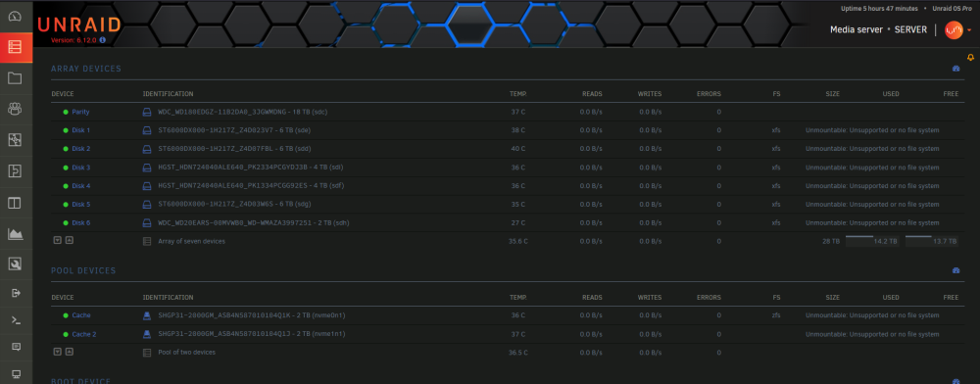The height and width of the screenshot is (384, 980).
Task: Open the Disk 1 device link
Action: point(81,130)
